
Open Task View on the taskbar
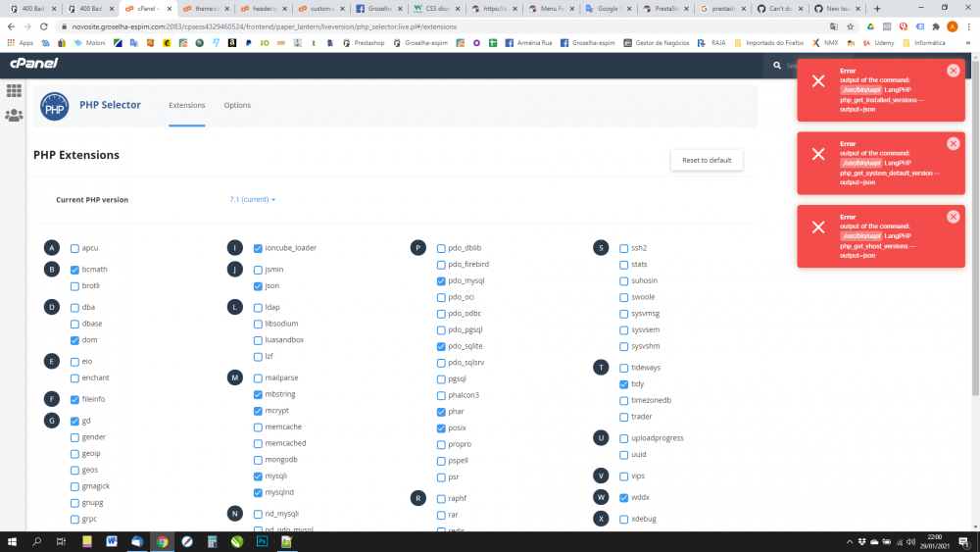click(x=61, y=542)
